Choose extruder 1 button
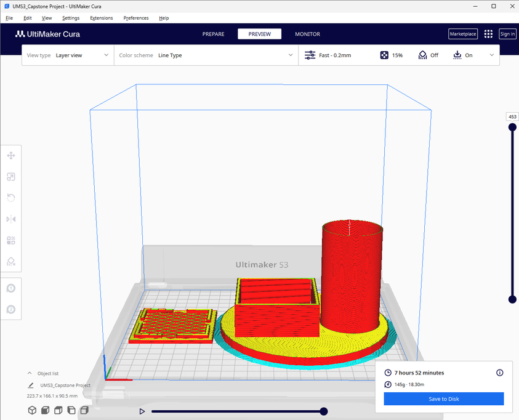 pyautogui.click(x=11, y=288)
